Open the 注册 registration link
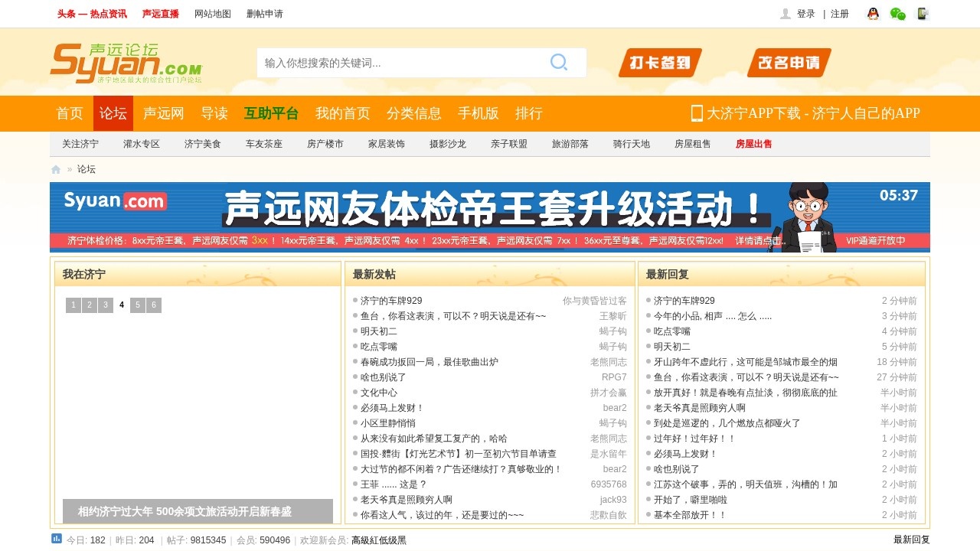Screen dimensions: 980x551 (840, 13)
